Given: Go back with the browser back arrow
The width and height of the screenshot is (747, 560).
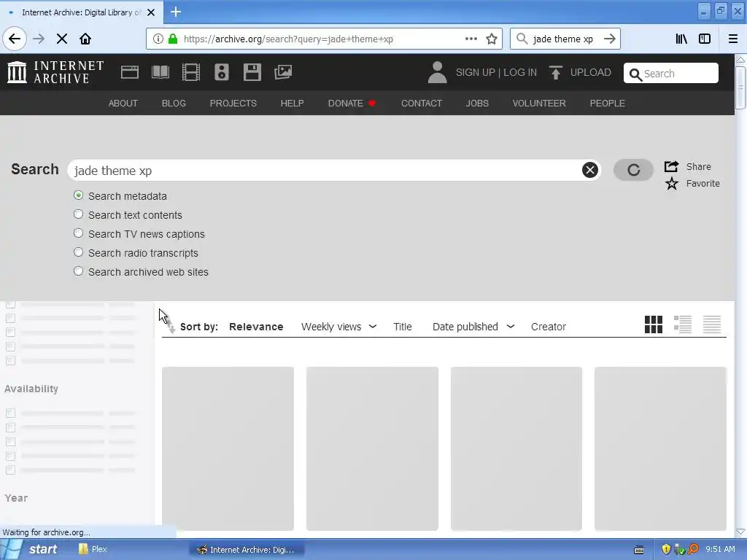Looking at the screenshot, I should [15, 39].
